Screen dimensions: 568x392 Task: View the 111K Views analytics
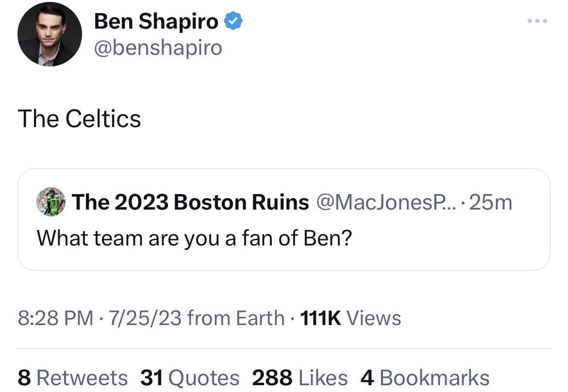[x=351, y=318]
